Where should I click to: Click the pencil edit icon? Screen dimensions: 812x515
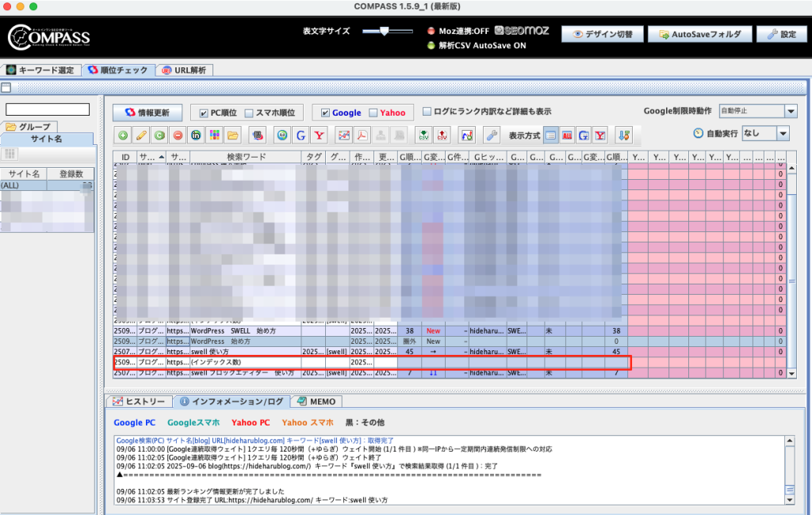coord(141,135)
